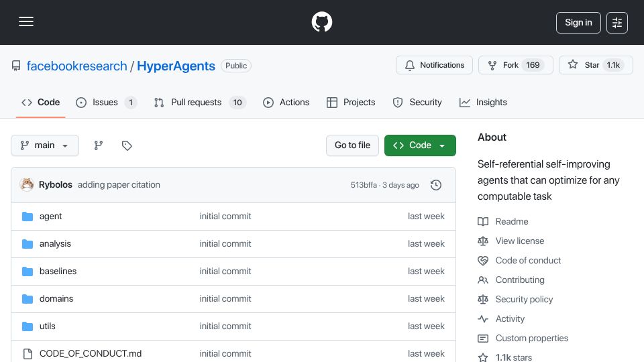Open the utils folder
The width and height of the screenshot is (644, 362).
click(x=47, y=326)
